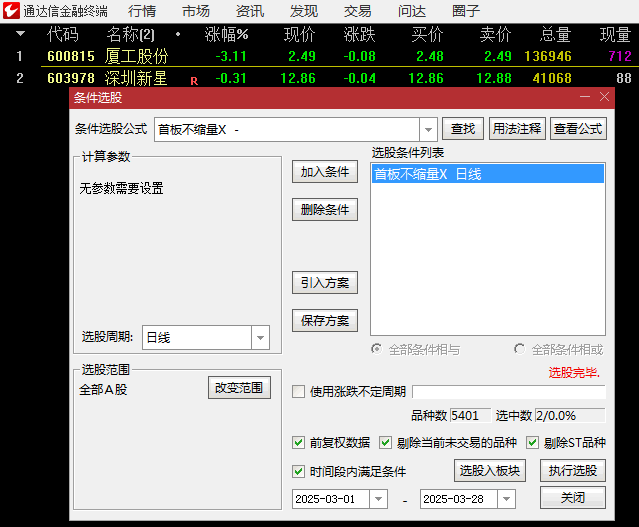Click 改变范围 button
Screen dimensions: 639x527
coord(239,388)
